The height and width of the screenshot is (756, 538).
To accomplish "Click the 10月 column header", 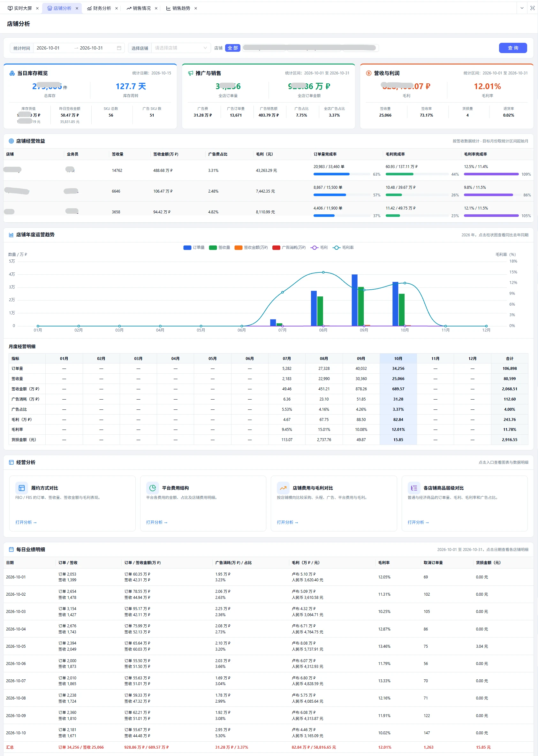I will point(398,358).
